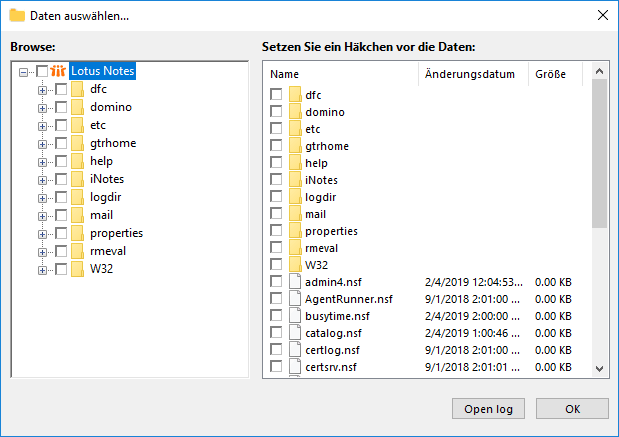Click the gtrhome folder icon in Browse tree
619x437 pixels.
(x=77, y=143)
